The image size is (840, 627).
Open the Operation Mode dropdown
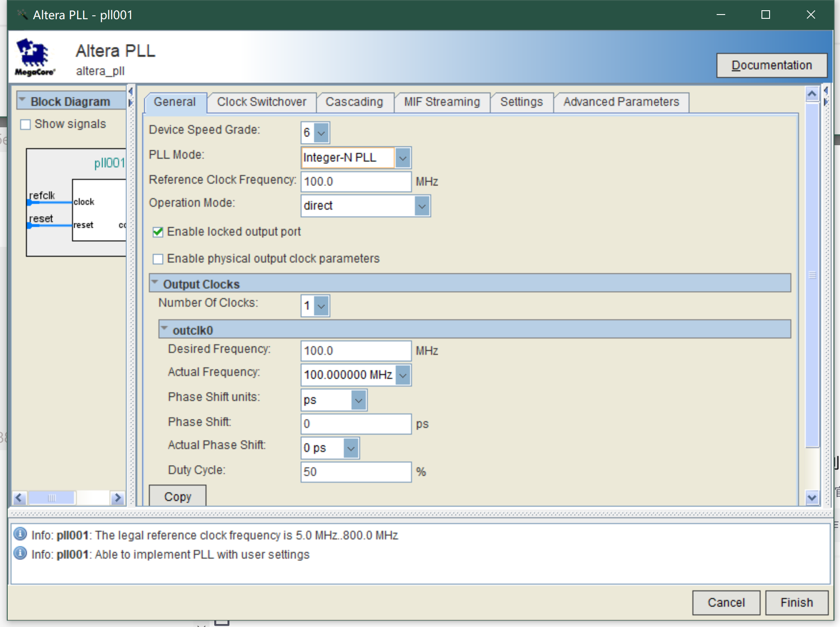[x=422, y=206]
